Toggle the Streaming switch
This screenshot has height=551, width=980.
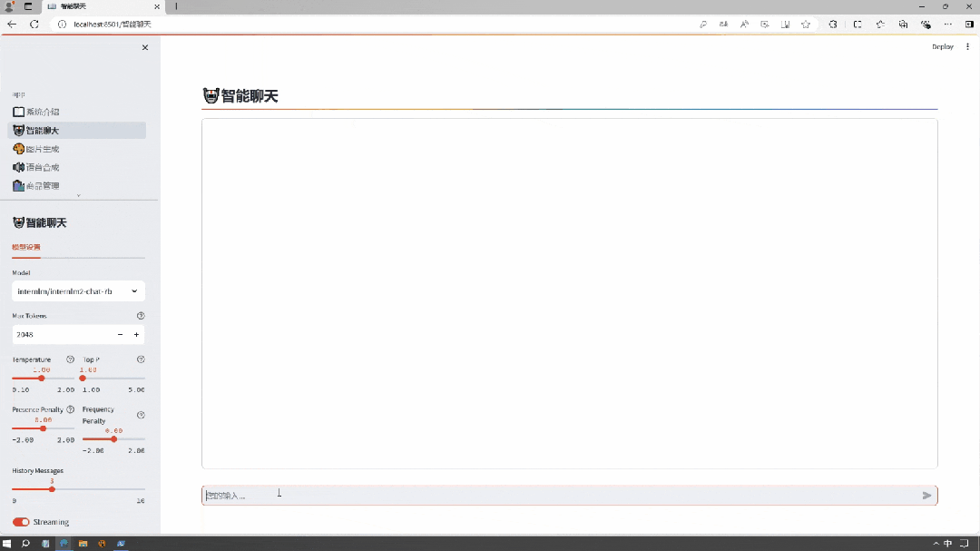(x=21, y=522)
